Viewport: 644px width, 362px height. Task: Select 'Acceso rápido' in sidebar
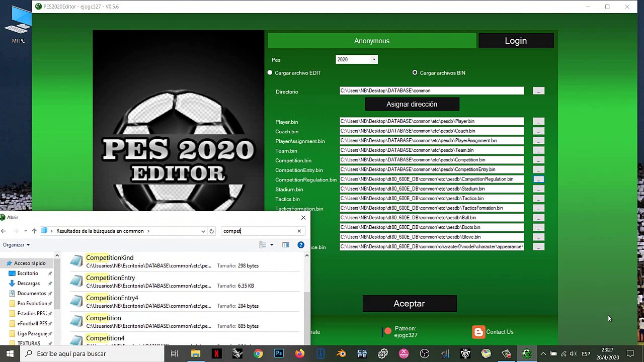pos(30,263)
